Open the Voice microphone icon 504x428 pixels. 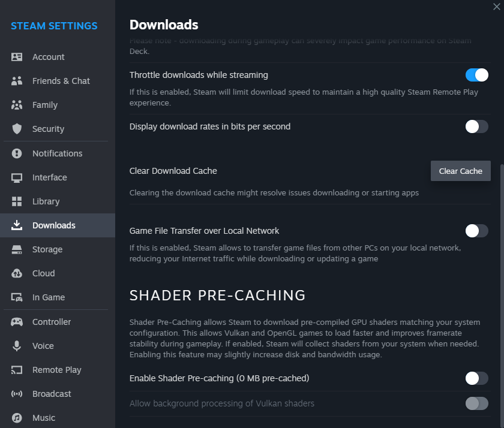tap(17, 346)
